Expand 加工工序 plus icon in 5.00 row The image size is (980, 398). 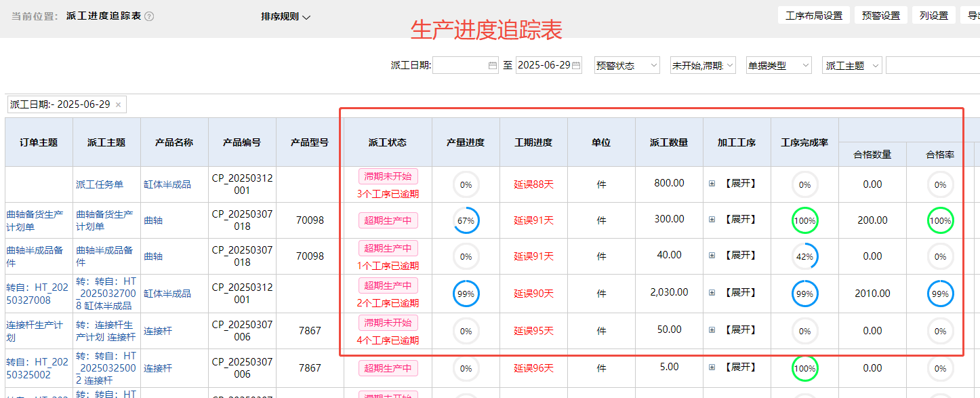pos(712,367)
